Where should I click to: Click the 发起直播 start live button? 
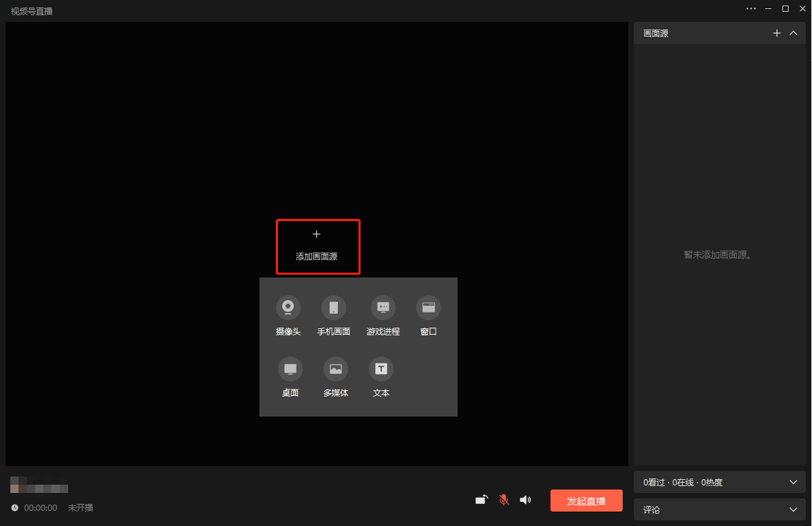click(586, 501)
